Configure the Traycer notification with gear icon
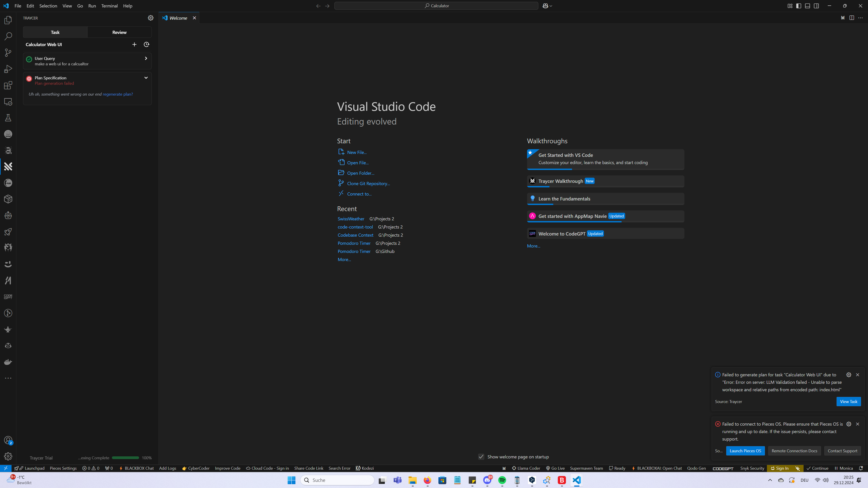The width and height of the screenshot is (868, 488). coord(849,375)
